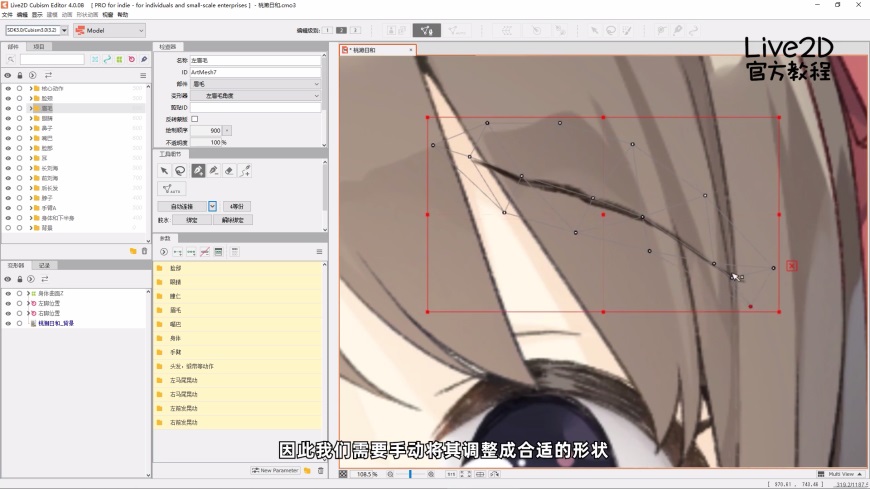Click the parameter playback circle-arrow icon
The width and height of the screenshot is (870, 489).
coord(164,252)
